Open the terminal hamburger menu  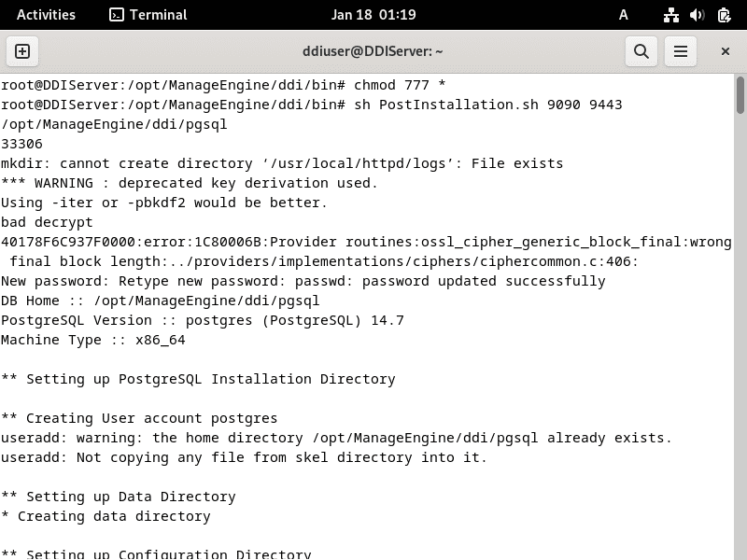click(x=681, y=51)
